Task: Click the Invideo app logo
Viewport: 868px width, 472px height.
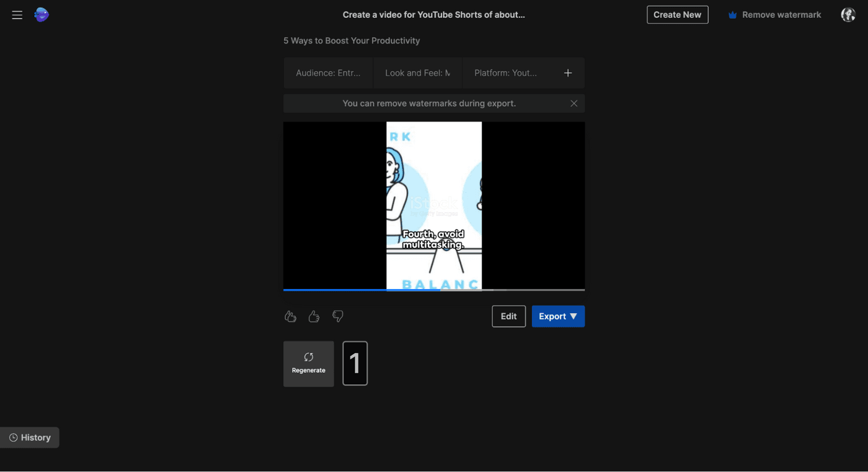Action: (x=42, y=15)
